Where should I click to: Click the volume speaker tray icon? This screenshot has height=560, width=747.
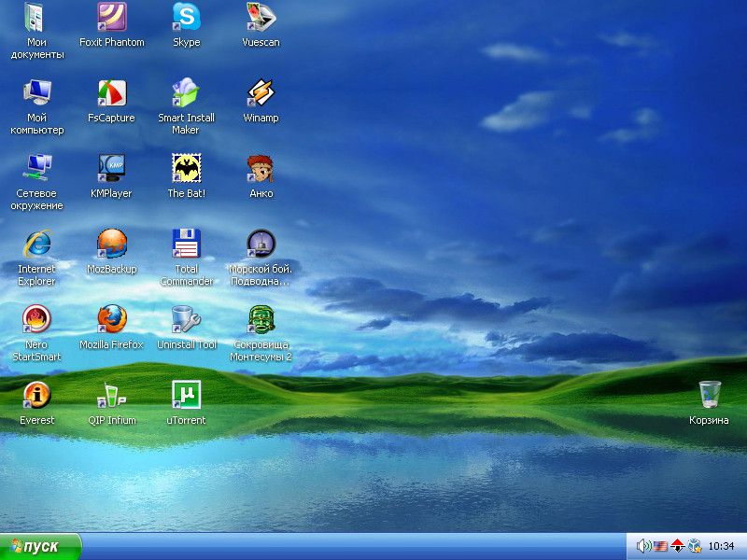[x=642, y=546]
